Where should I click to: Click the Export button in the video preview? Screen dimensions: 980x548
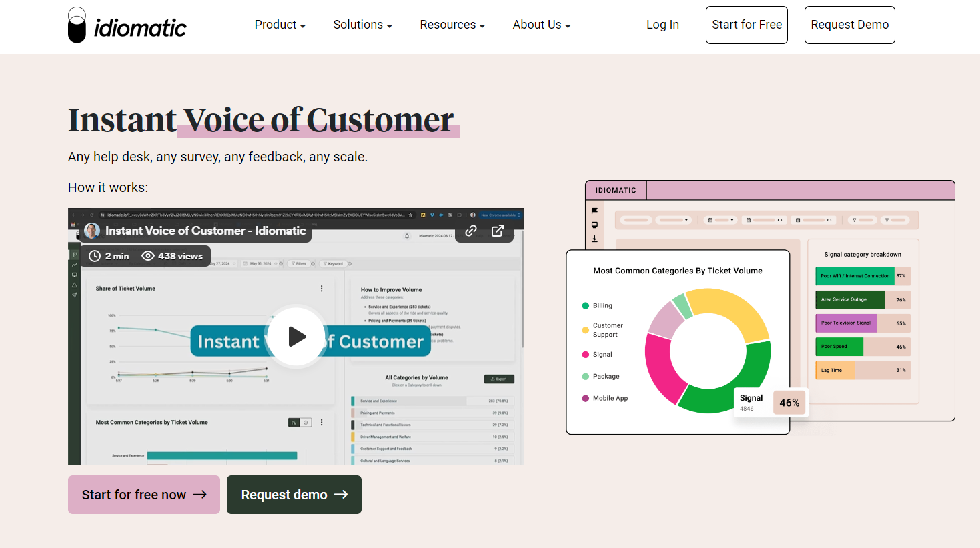point(499,379)
